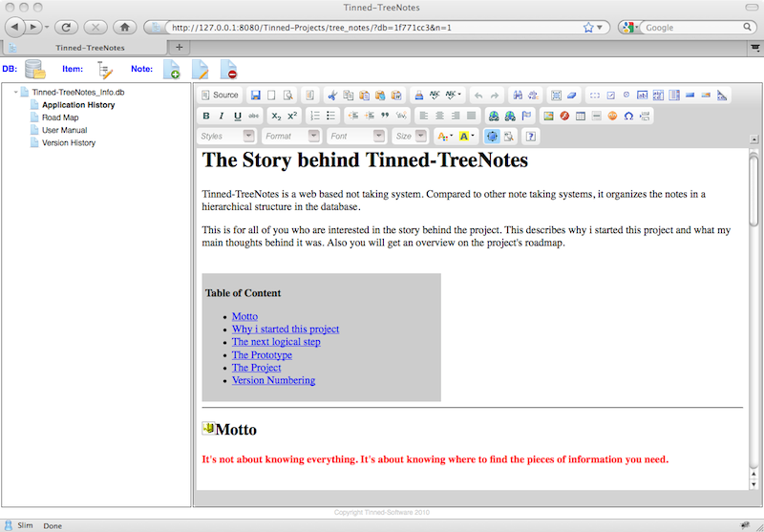Screen dimensions: 764x532
Task: Insert a smiley face
Action: 612,116
